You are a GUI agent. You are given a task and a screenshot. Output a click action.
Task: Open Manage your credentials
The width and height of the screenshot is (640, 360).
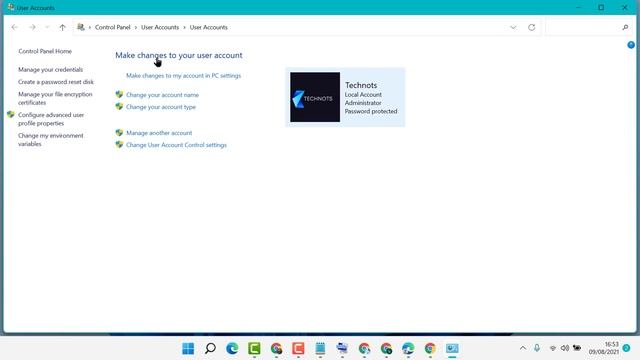(51, 69)
